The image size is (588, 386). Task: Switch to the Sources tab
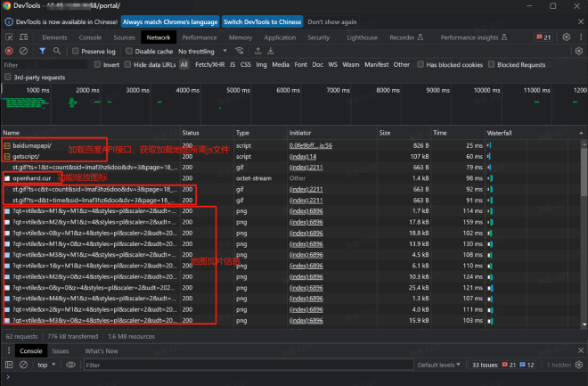tap(124, 37)
